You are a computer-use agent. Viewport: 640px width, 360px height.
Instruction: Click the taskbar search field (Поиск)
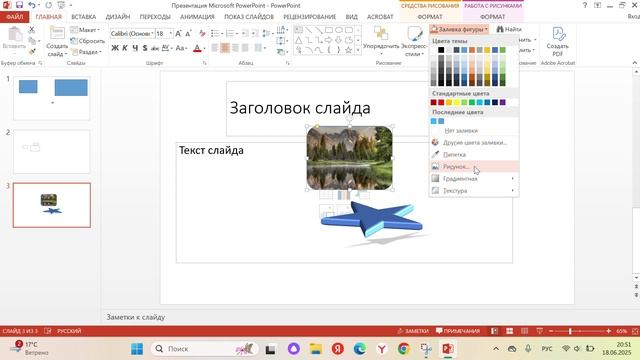[x=204, y=349]
